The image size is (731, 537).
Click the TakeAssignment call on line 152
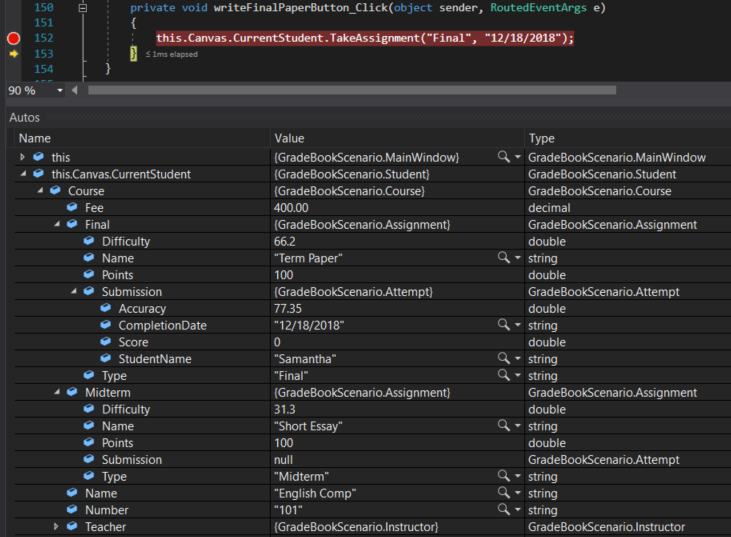pyautogui.click(x=375, y=38)
